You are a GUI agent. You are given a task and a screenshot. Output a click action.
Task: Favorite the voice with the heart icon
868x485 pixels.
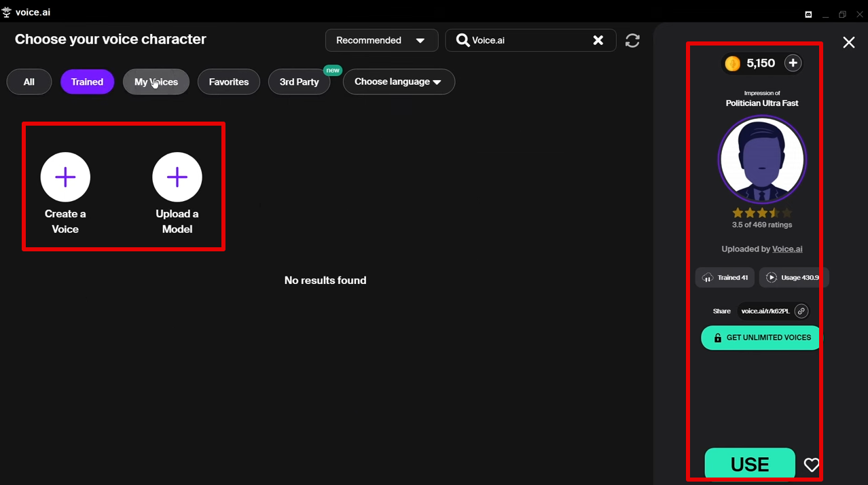click(812, 465)
